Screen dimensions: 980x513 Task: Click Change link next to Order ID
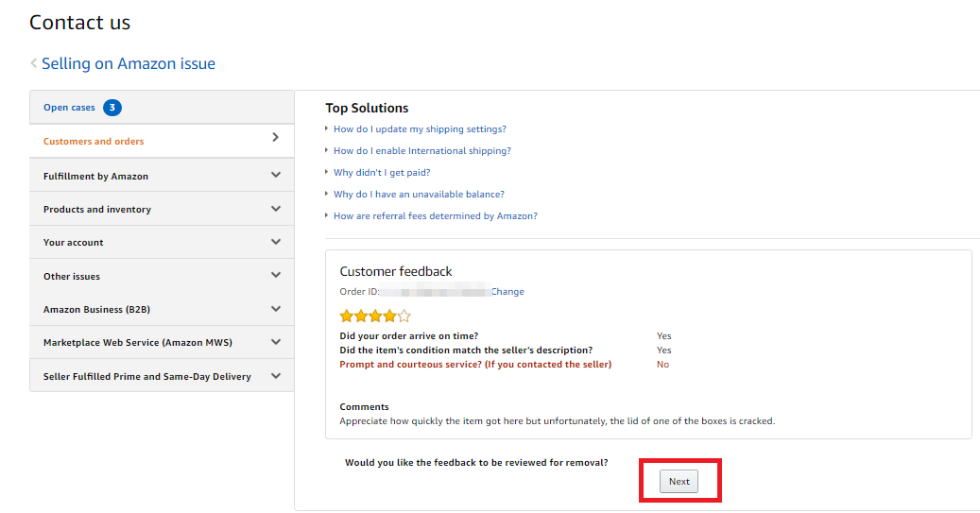coord(507,292)
